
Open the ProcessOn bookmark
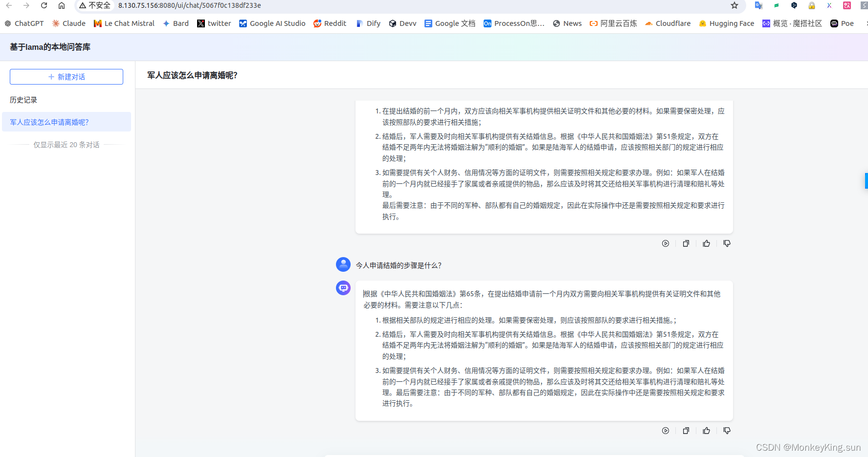pos(514,23)
